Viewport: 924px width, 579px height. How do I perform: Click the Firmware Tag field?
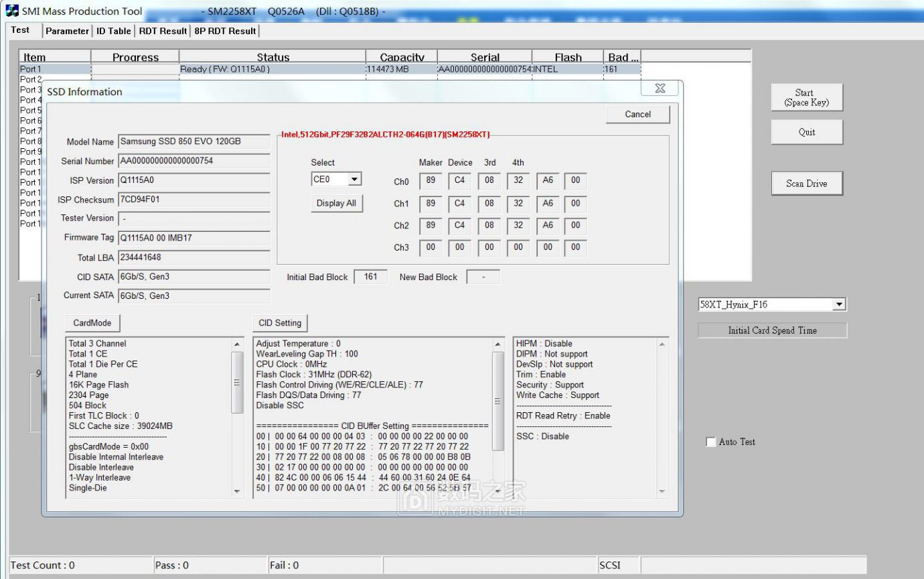194,238
